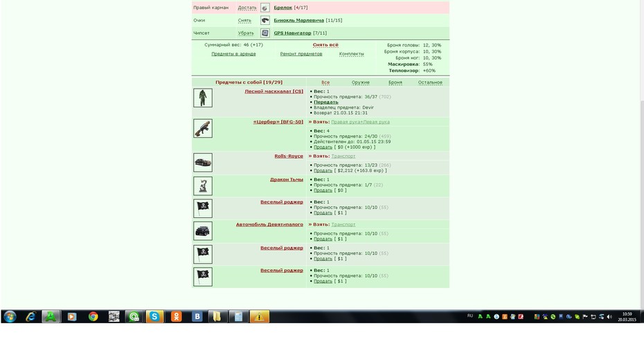The height and width of the screenshot is (362, 644).
Task: Click the Брелок item icon
Action: (265, 8)
